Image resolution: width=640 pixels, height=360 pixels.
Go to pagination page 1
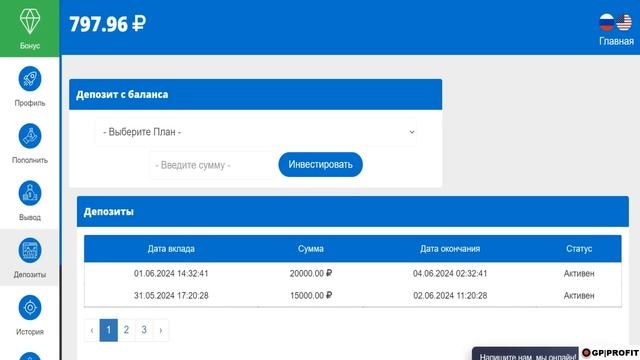[x=109, y=330]
